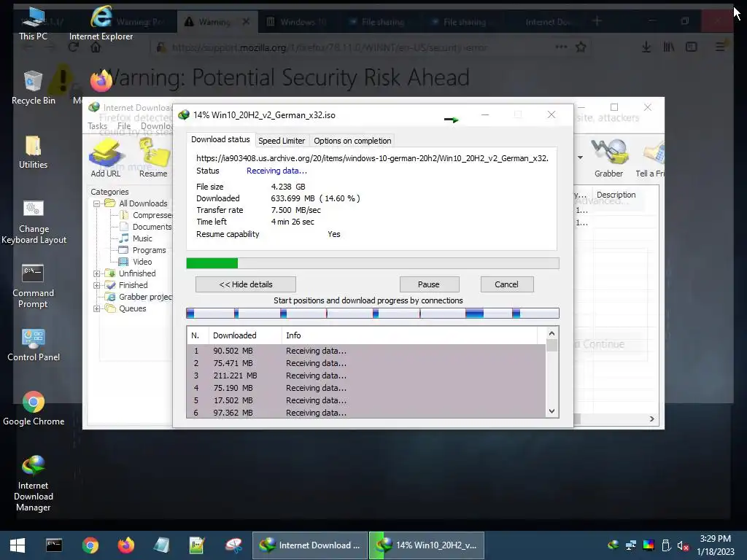Open Internet Download Manager desktop shortcut
This screenshot has width=747, height=560.
[33, 483]
